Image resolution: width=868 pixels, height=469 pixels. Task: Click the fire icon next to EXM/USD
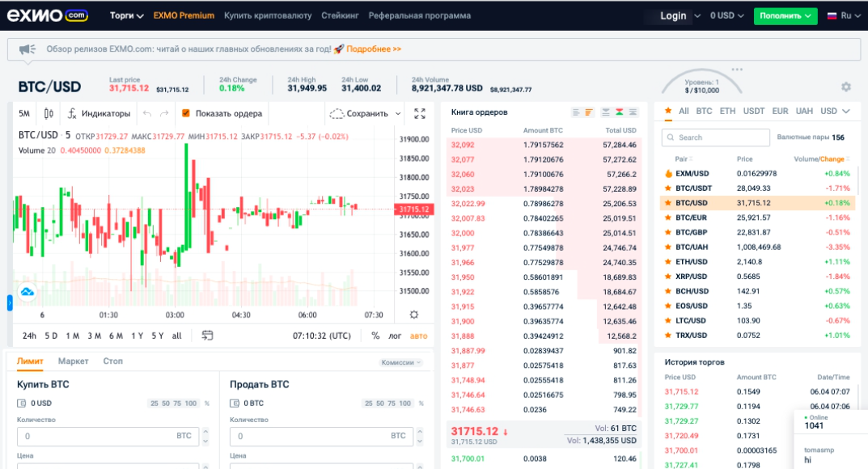click(668, 174)
